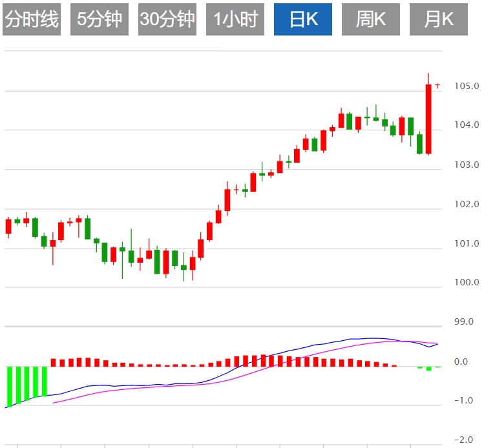Screen dimensions: 495x448
Task: Open the 月K monthly tab
Action: pos(438,19)
